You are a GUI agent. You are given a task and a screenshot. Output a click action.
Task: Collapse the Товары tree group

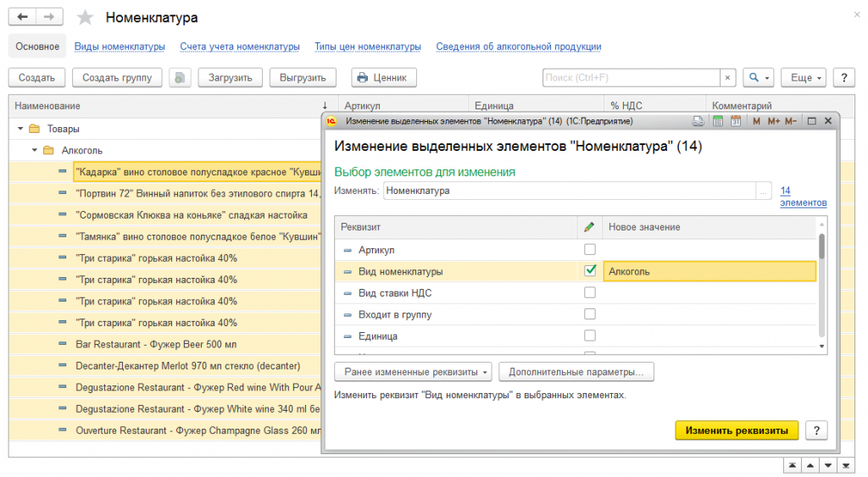click(x=20, y=129)
